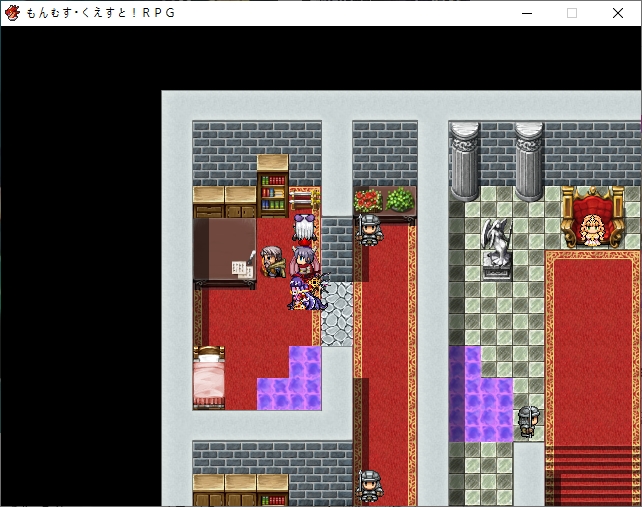The width and height of the screenshot is (642, 507).
Task: Click the papers and quill on desk
Action: 243,265
